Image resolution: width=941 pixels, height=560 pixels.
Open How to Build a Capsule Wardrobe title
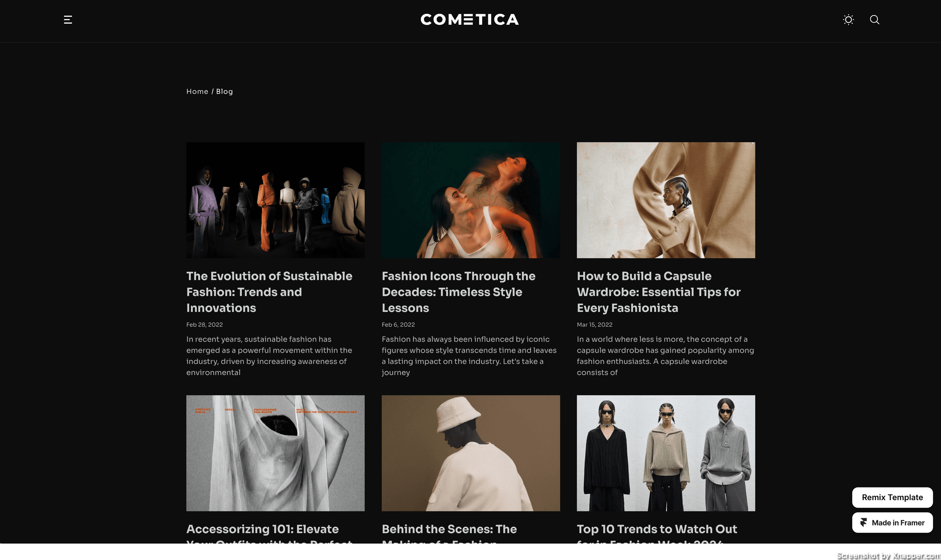[x=659, y=292]
